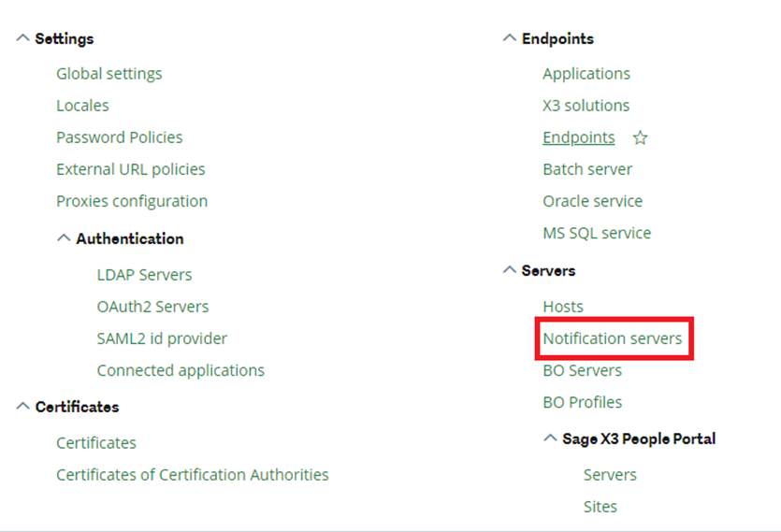
Task: Open the highlighted Notification servers link
Action: coord(612,338)
